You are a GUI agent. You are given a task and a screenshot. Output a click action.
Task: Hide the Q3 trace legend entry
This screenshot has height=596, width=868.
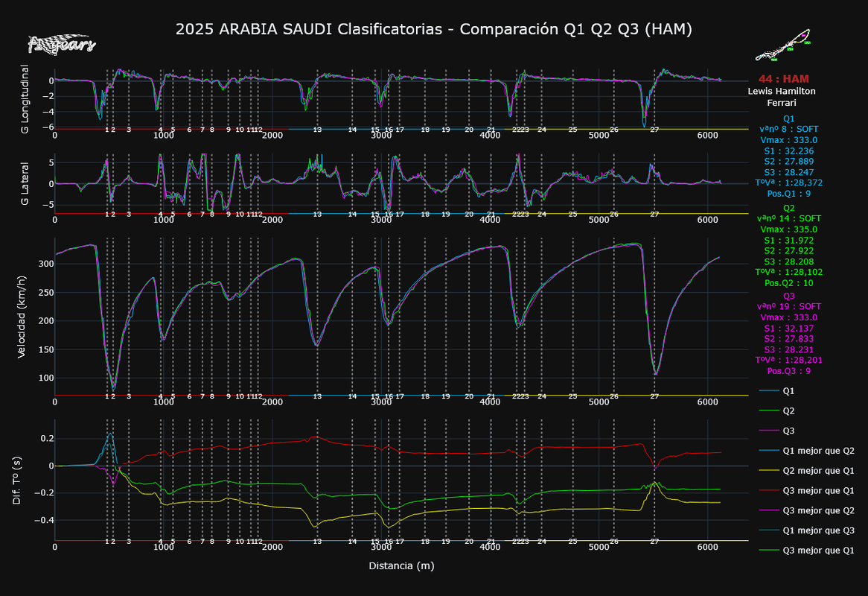(x=777, y=431)
